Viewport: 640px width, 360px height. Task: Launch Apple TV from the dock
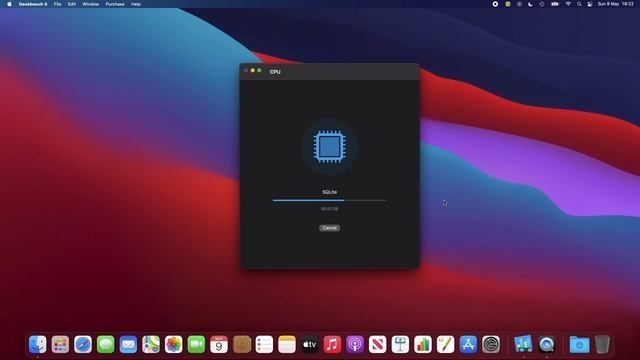[x=309, y=344]
